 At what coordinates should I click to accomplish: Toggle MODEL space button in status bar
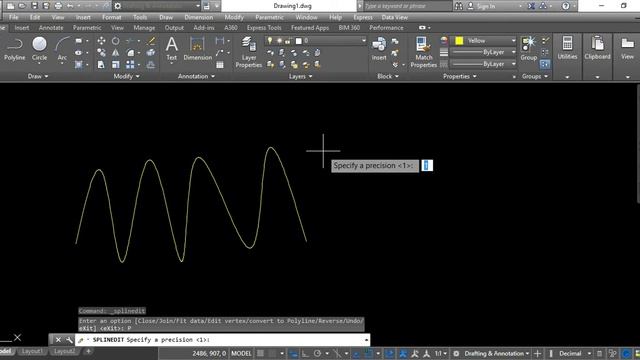point(241,353)
